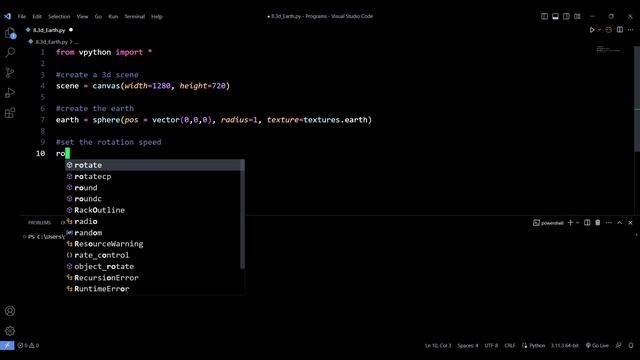Open Customize Layout icon in title bar

click(x=577, y=16)
